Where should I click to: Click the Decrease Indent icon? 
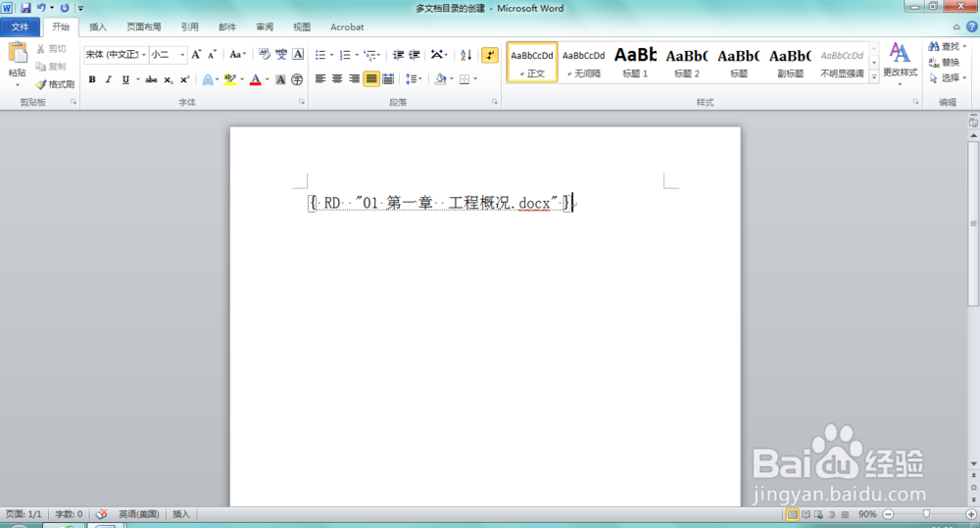tap(398, 55)
